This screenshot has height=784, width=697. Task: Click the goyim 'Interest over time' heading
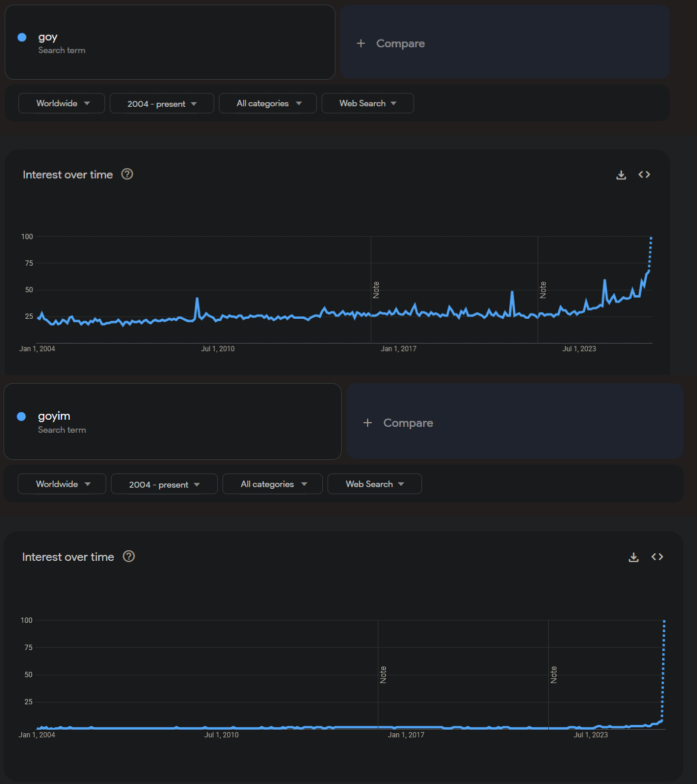click(x=68, y=557)
